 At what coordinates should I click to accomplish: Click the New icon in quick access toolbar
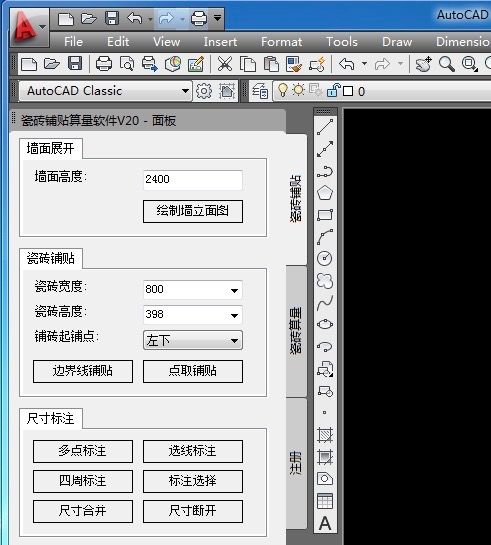[66, 18]
